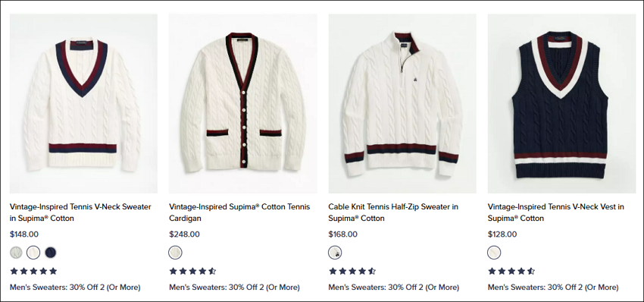
Task: Open Vintage-Inspired Tennis V-Neck Sweater title link
Action: [x=80, y=212]
